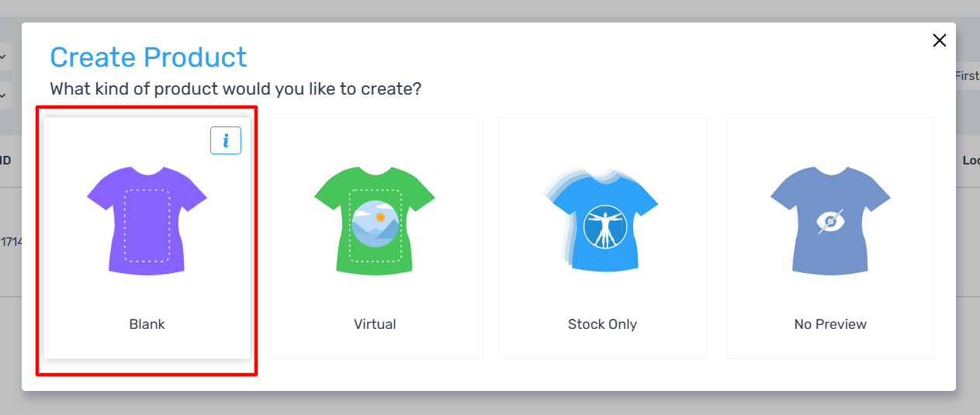Click the No Preview label text
This screenshot has height=415, width=980.
point(830,324)
